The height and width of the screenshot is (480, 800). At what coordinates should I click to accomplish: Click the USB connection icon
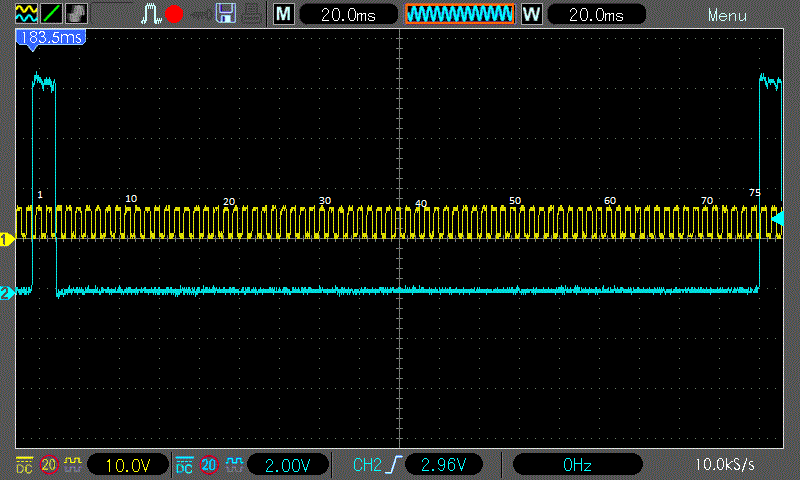pos(200,14)
